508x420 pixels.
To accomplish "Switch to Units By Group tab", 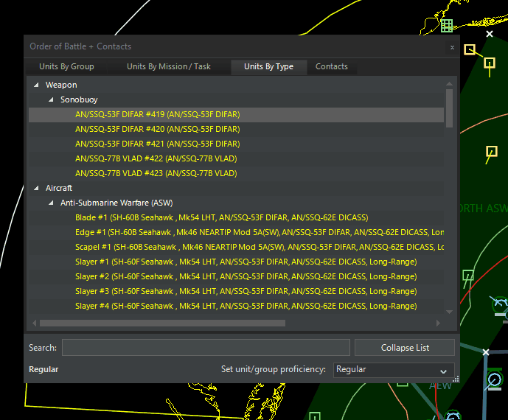I will point(66,67).
